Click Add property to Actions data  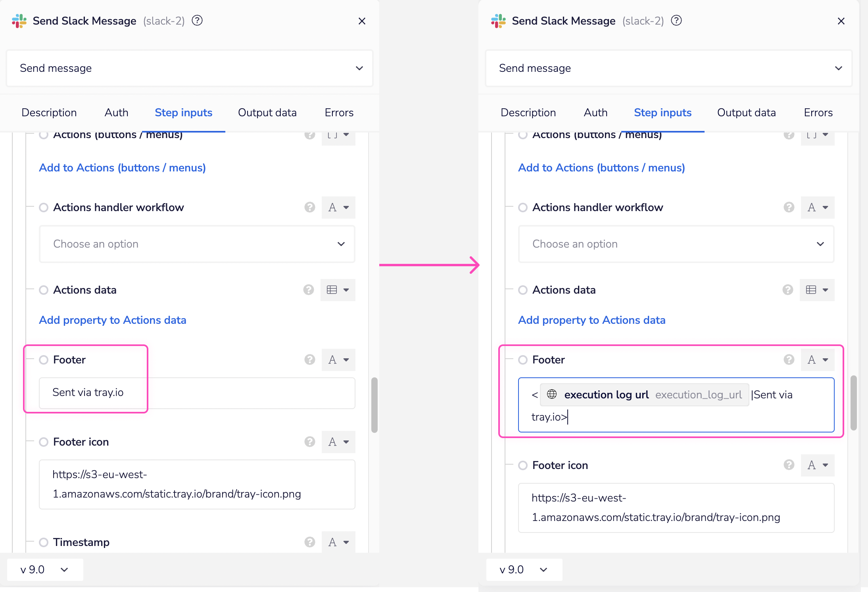[112, 320]
